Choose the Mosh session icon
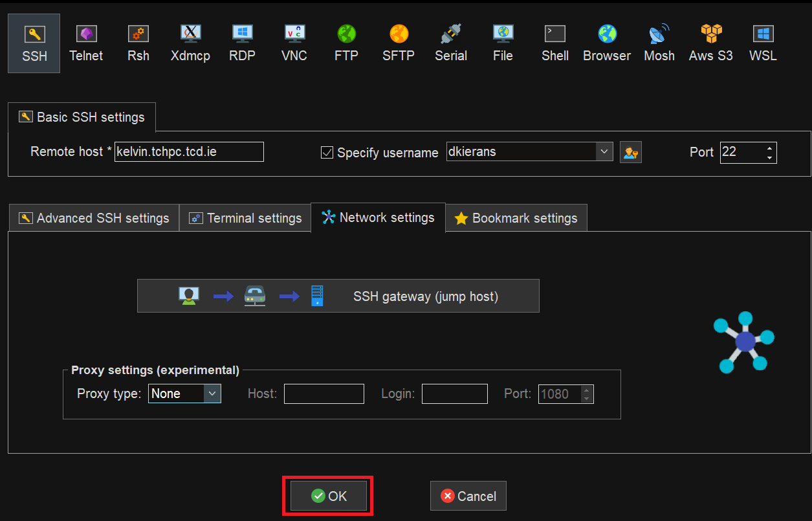Image resolution: width=812 pixels, height=521 pixels. [659, 41]
